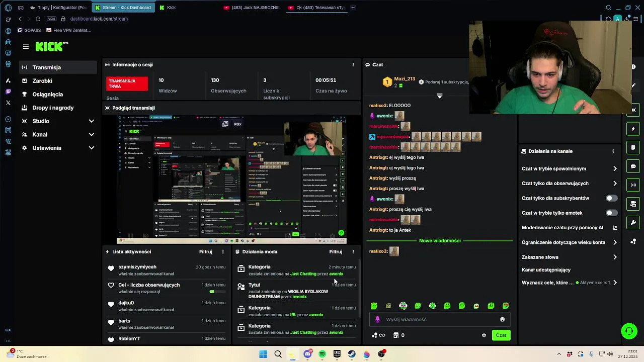Click the green Czat send button
The height and width of the screenshot is (362, 644).
tap(501, 335)
